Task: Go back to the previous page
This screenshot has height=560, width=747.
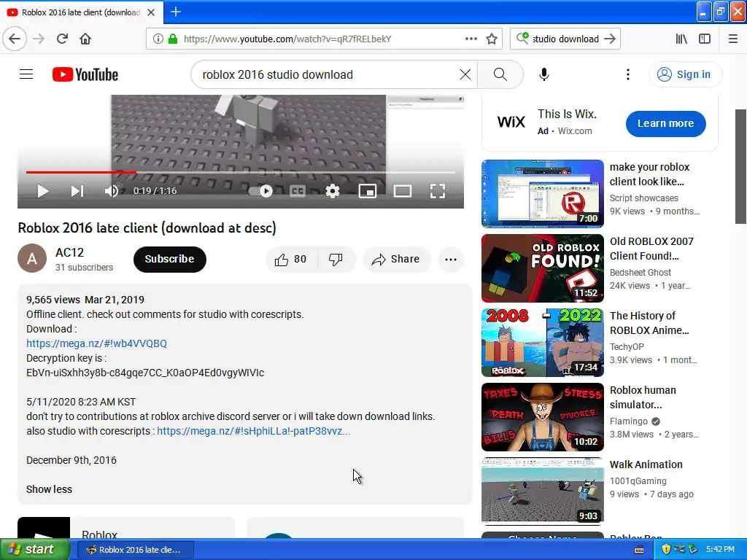Action: (x=15, y=39)
